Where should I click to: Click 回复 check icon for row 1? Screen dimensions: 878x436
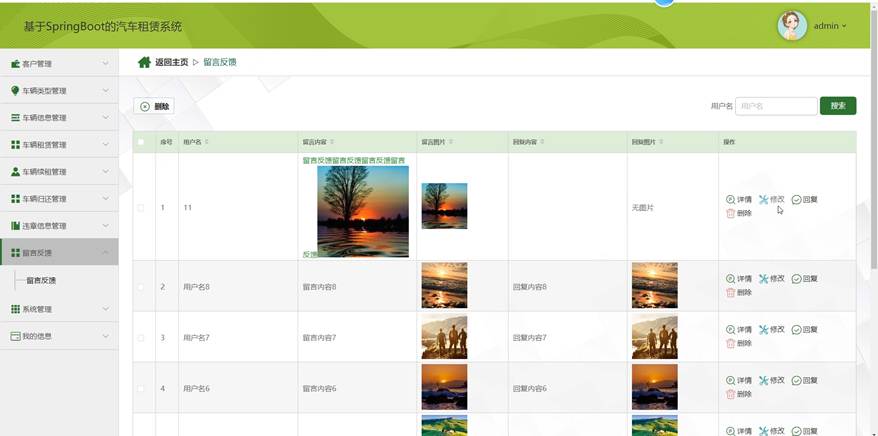(796, 199)
